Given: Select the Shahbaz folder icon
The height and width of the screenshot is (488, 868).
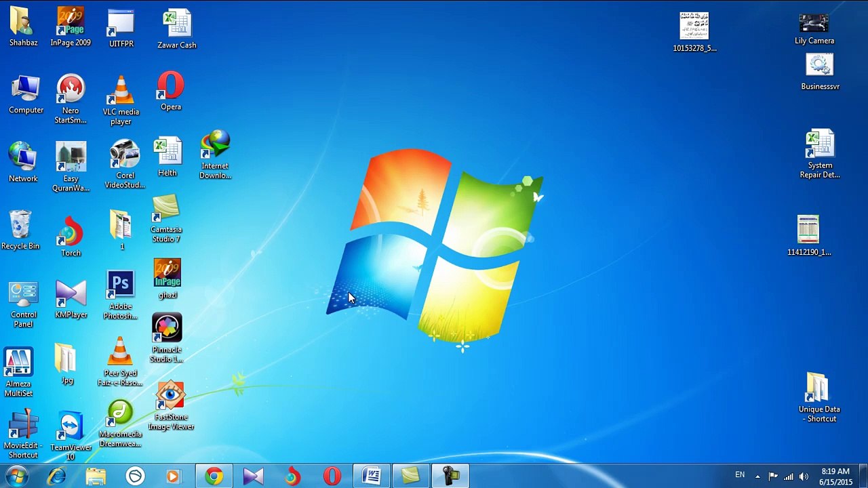Looking at the screenshot, I should tap(23, 27).
